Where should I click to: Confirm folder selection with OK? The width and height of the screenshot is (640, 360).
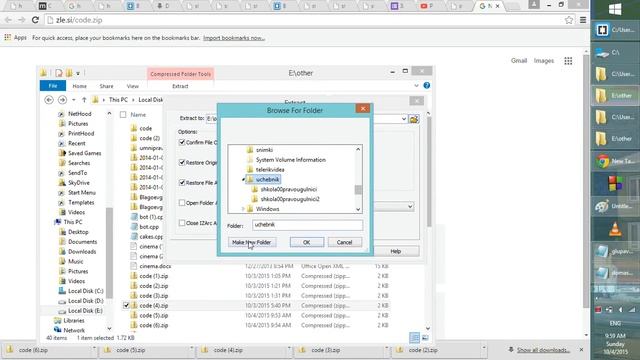307,242
